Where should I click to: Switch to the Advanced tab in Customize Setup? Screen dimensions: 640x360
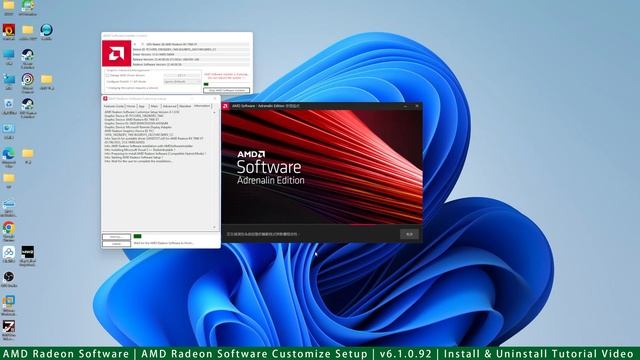click(169, 106)
